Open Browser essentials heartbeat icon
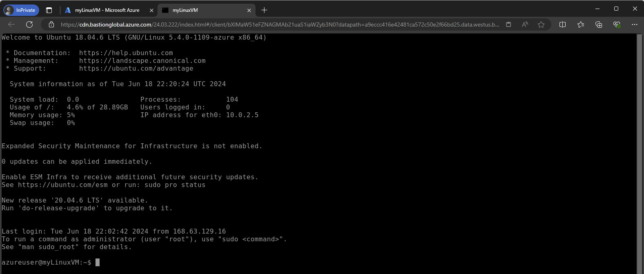Viewport: 644px width, 274px height. [x=617, y=25]
